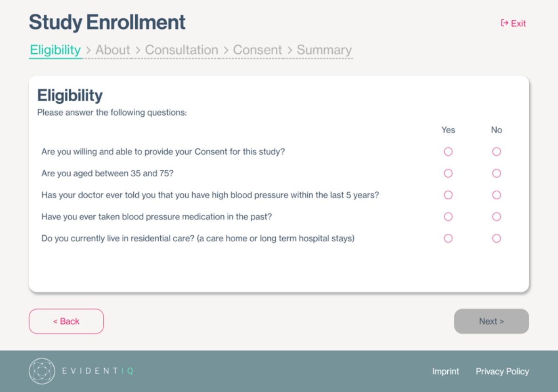Open the Privacy Policy link
Screen dimensions: 558x392
(502, 371)
